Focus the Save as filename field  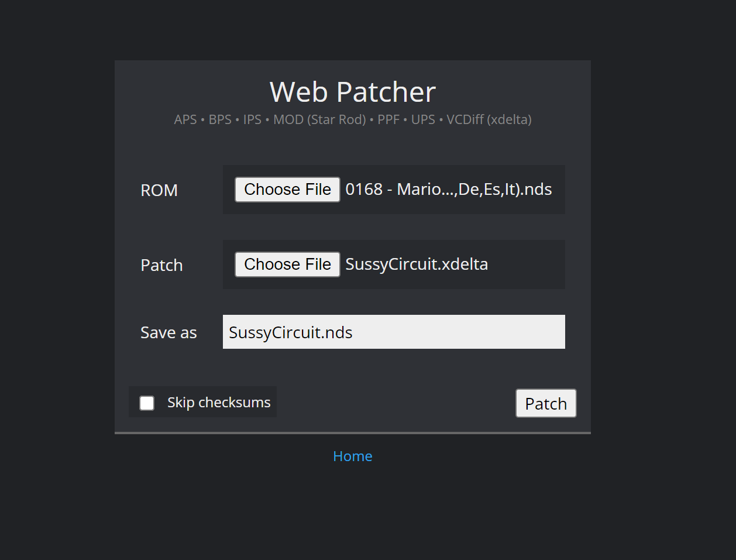393,332
